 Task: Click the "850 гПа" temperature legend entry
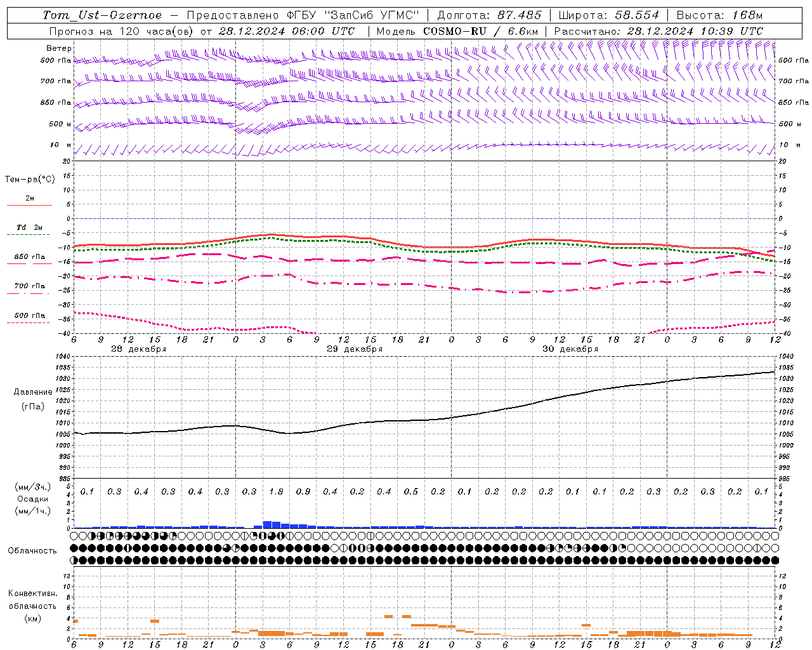coord(29,257)
